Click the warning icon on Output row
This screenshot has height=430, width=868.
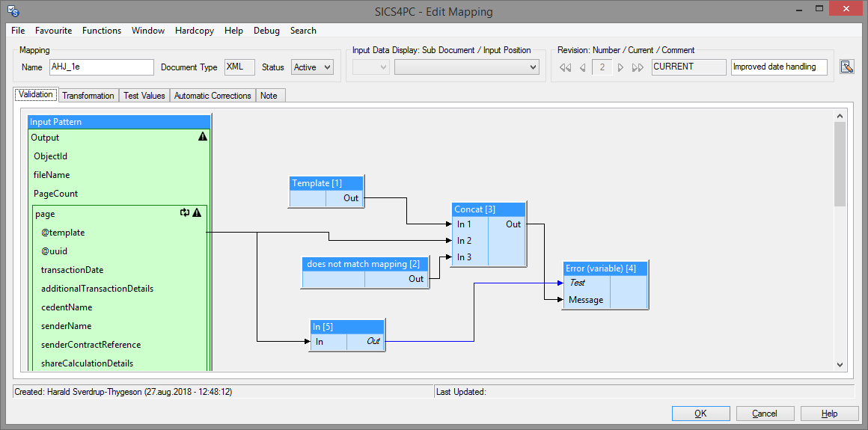click(202, 138)
